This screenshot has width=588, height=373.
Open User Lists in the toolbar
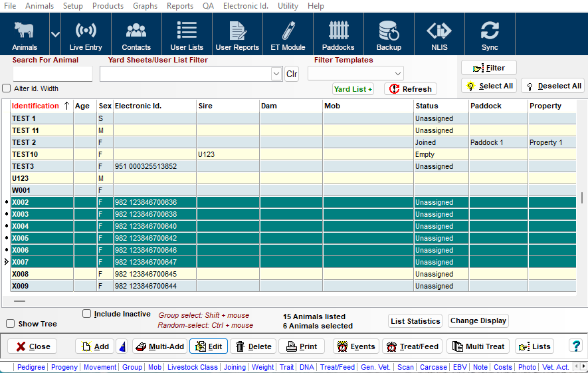point(187,36)
